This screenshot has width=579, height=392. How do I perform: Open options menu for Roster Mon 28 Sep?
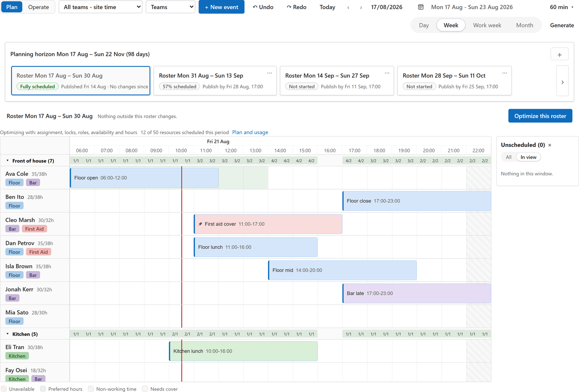point(504,73)
